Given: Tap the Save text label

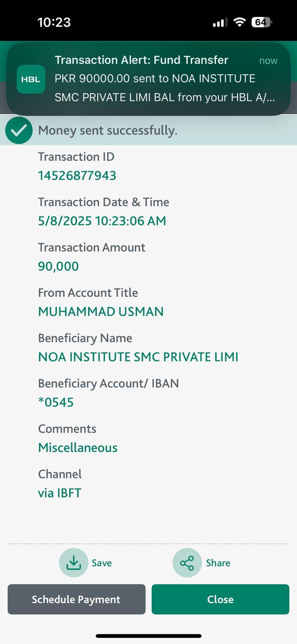Looking at the screenshot, I should click(x=101, y=563).
